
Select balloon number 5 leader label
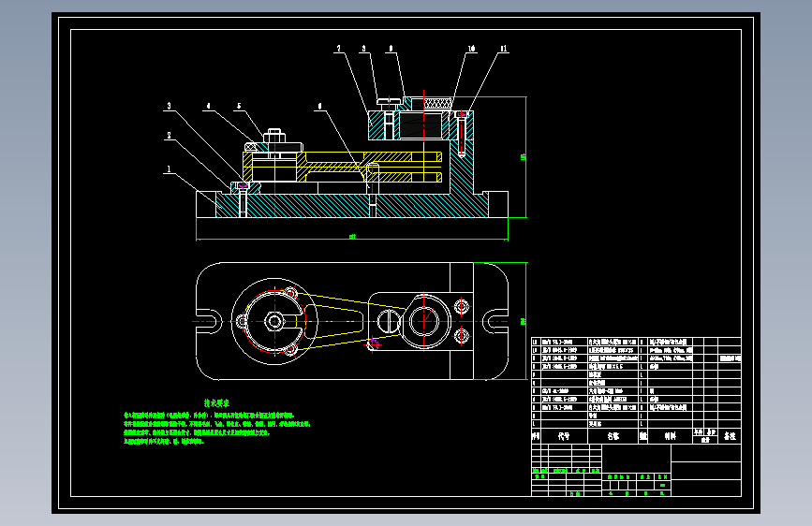[x=239, y=106]
